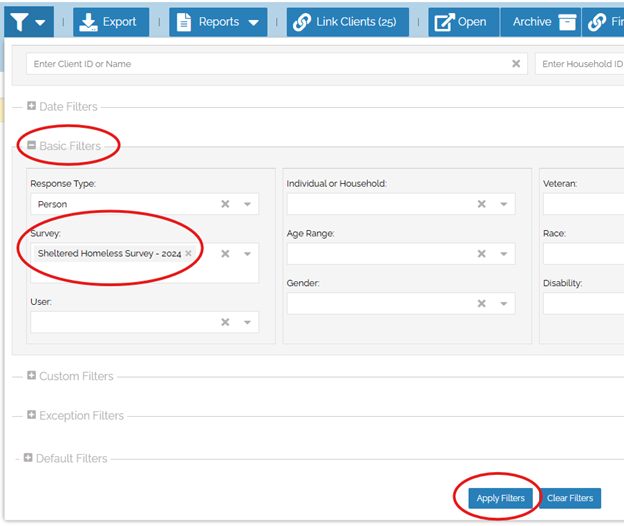Remove Sheltered Homeless Survey - 2024 tag

tap(188, 254)
